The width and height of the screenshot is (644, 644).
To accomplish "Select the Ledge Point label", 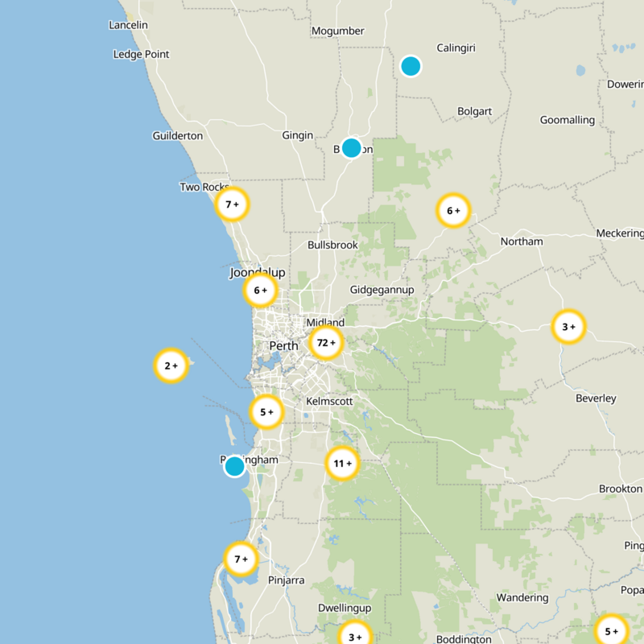I will (x=142, y=54).
